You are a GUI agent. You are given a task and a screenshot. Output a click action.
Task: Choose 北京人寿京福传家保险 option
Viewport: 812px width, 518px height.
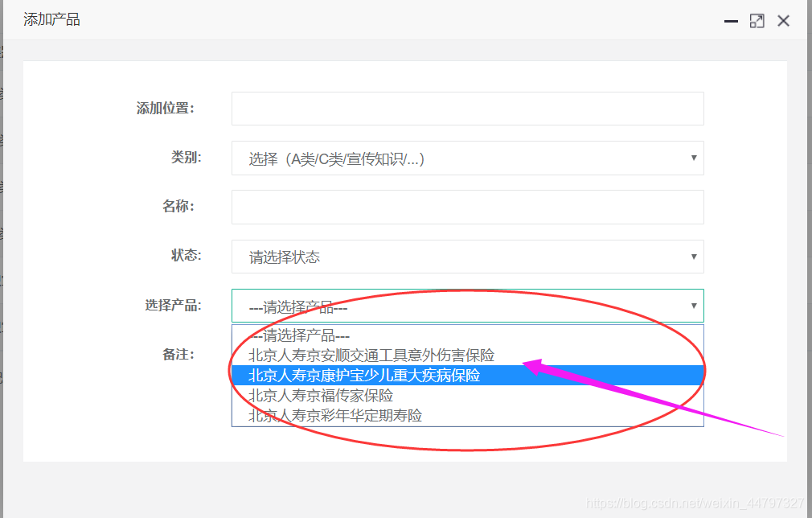pyautogui.click(x=468, y=395)
